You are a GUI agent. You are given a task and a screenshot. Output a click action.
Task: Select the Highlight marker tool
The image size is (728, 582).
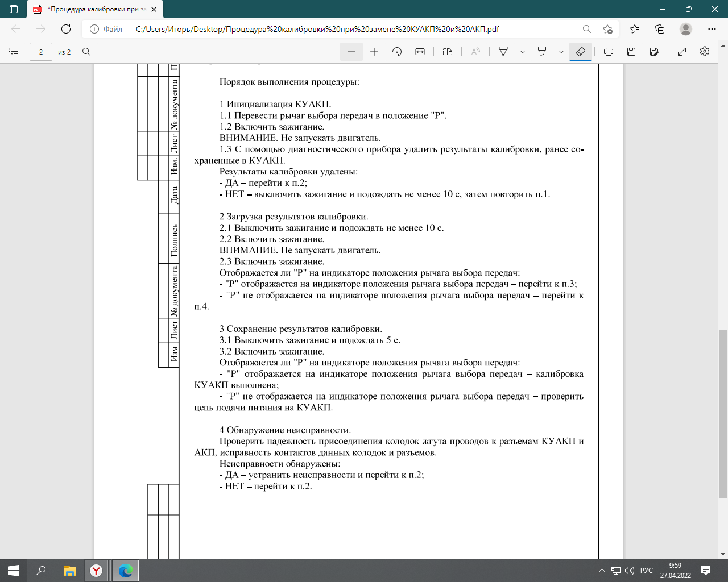coord(542,52)
